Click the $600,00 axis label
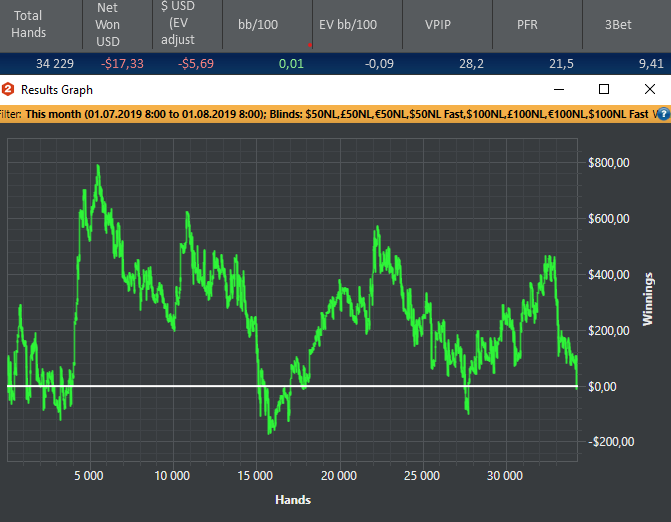 [609, 219]
